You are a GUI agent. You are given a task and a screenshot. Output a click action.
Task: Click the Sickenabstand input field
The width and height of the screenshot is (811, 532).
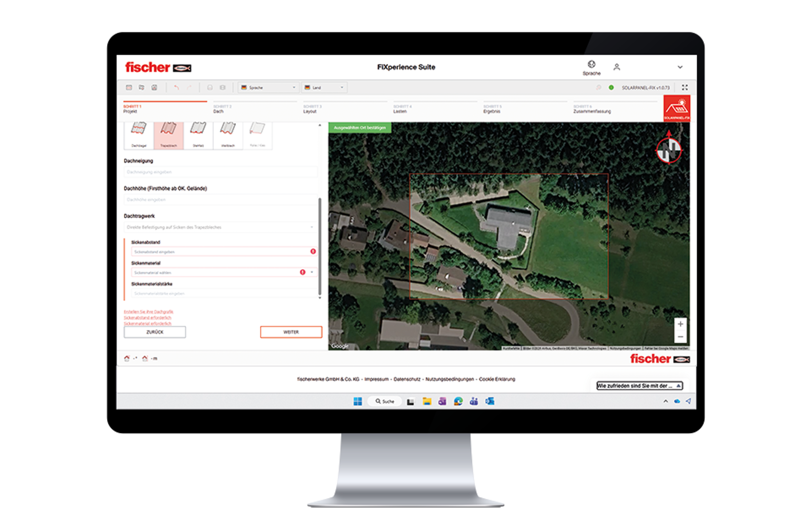224,252
